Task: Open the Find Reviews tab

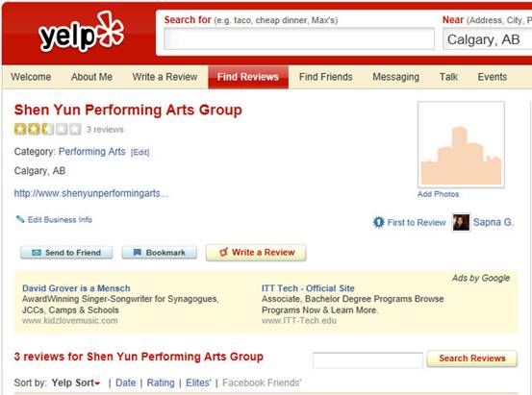Action: coord(248,77)
